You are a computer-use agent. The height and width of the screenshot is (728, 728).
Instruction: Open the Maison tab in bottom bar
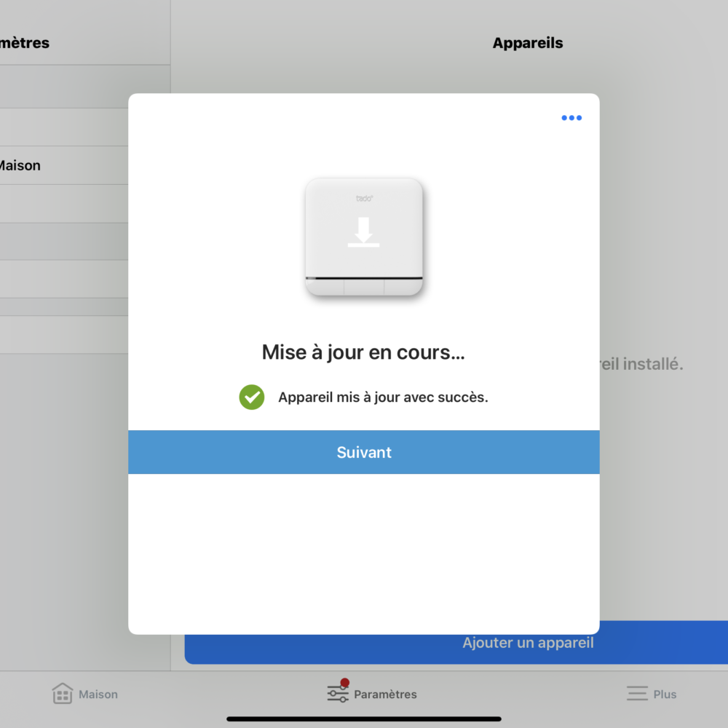[85, 694]
